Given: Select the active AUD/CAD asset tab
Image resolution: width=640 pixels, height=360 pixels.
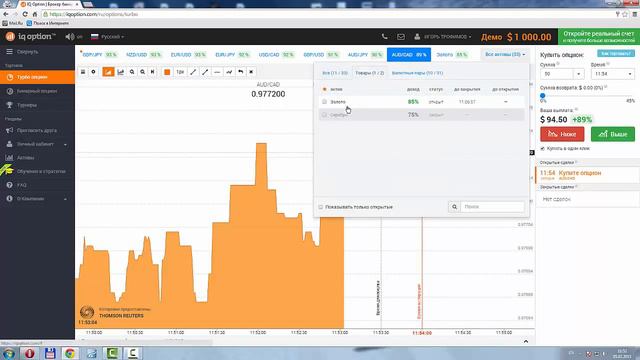Looking at the screenshot, I should pos(409,55).
